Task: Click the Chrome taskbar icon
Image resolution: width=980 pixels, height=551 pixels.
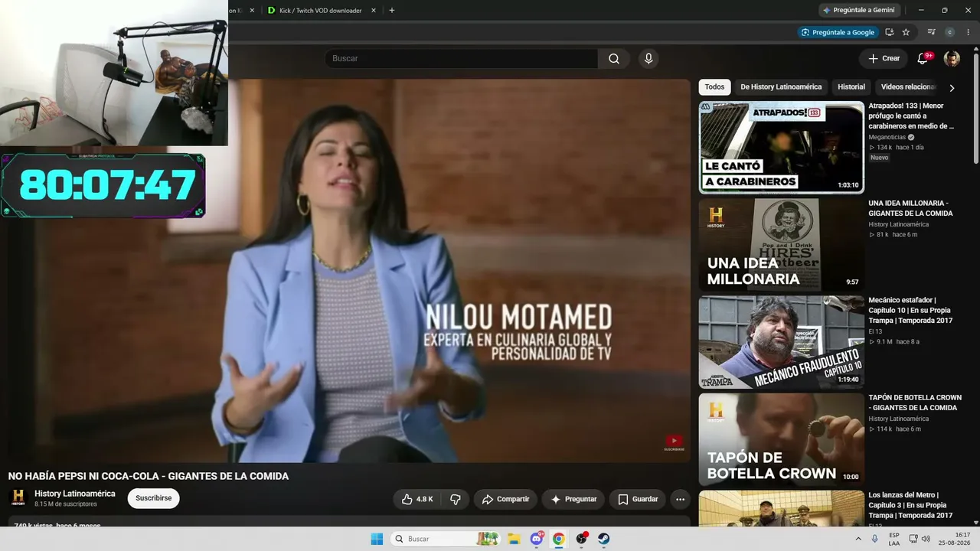Action: coord(559,539)
